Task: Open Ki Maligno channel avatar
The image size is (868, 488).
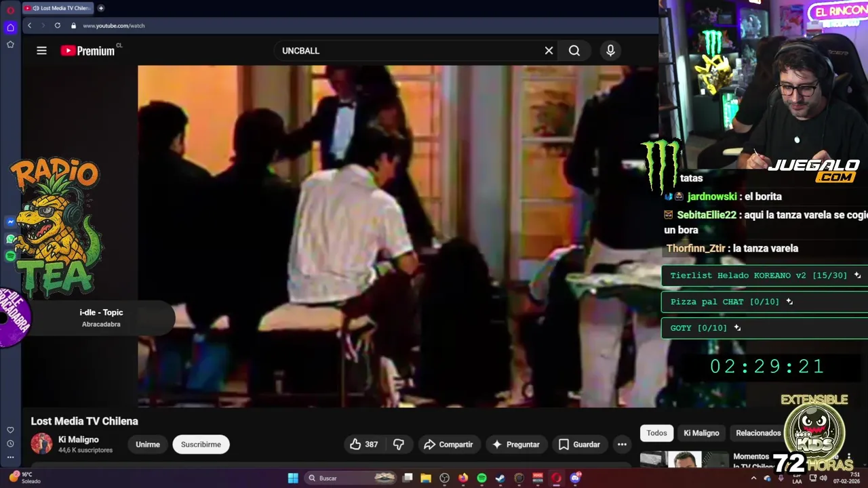Action: 41,443
